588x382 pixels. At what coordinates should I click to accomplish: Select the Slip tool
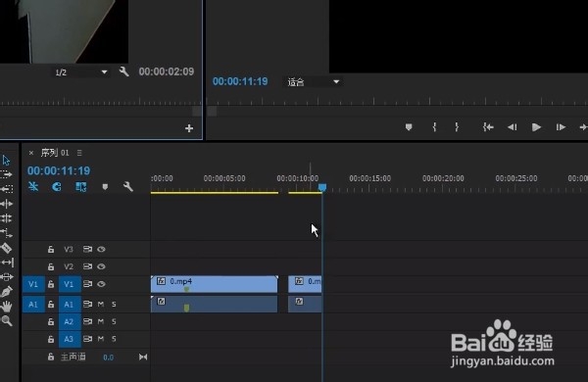tap(7, 263)
